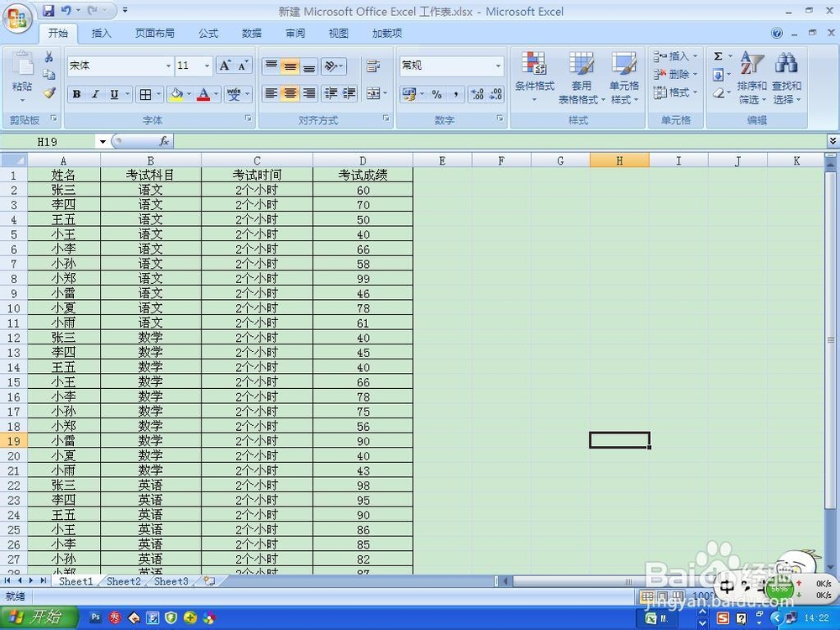Open 单元格样式 cell styles
The height and width of the screenshot is (630, 840).
pyautogui.click(x=624, y=77)
